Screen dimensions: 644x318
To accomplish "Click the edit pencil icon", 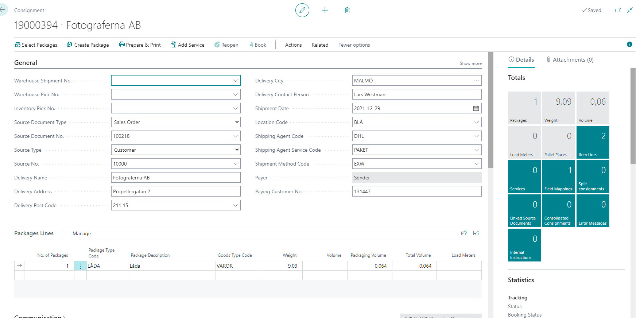I will [x=302, y=10].
